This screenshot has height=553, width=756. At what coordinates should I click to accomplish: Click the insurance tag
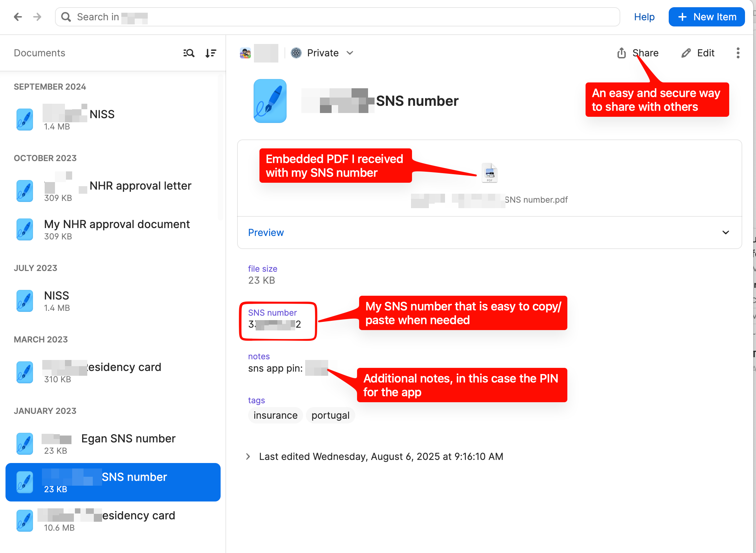tap(275, 415)
